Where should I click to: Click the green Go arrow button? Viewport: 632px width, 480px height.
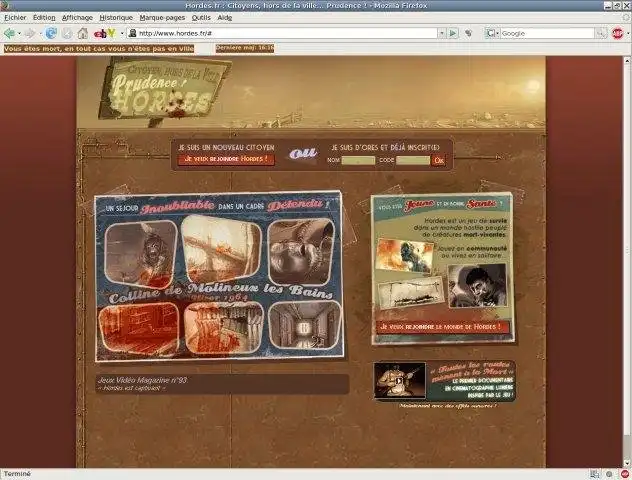[453, 33]
